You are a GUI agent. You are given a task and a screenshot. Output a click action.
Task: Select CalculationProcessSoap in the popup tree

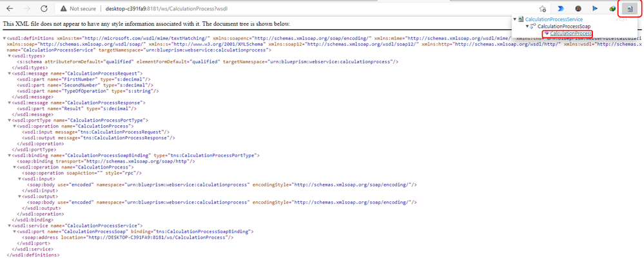[564, 26]
